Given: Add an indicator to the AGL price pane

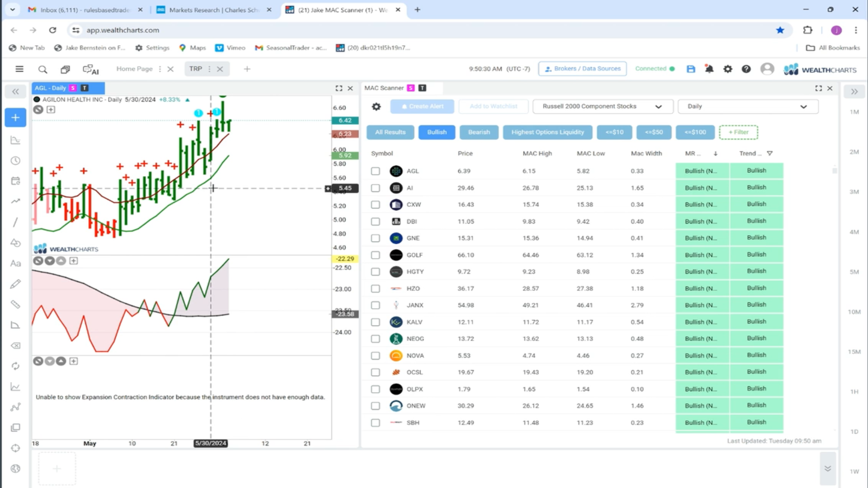Looking at the screenshot, I should pyautogui.click(x=51, y=110).
